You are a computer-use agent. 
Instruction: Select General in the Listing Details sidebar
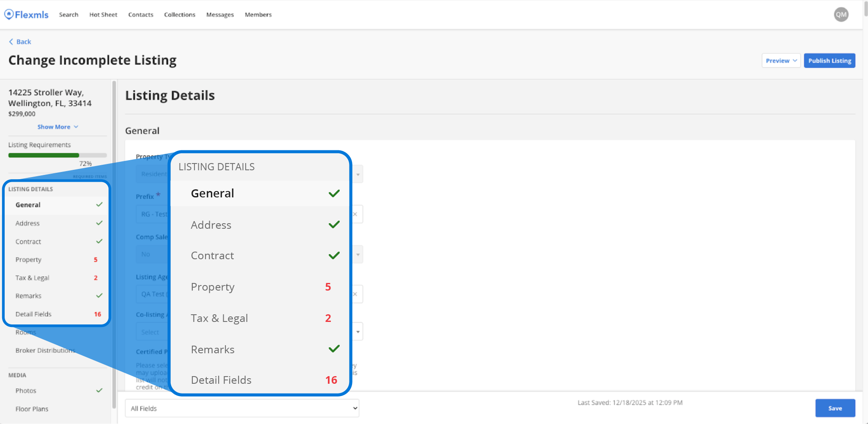pyautogui.click(x=57, y=205)
